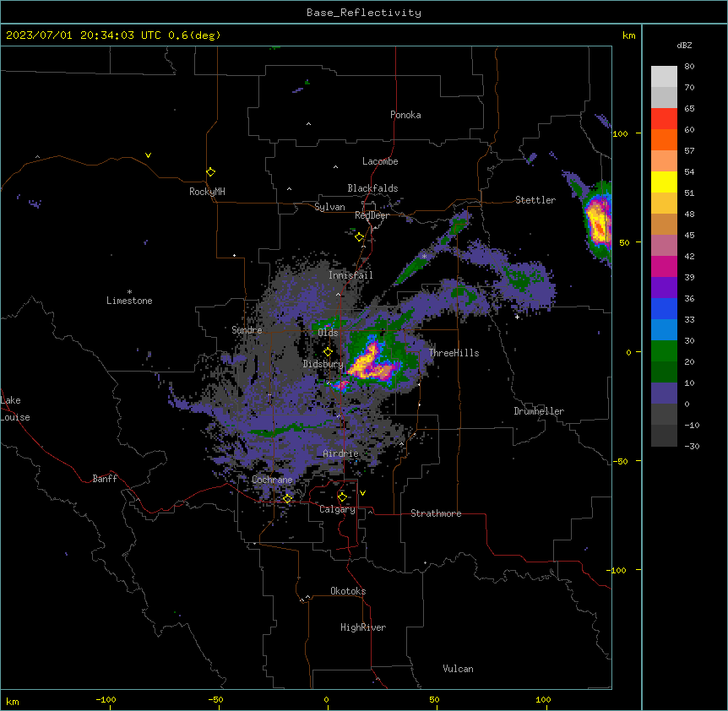
Task: Pick the green 20-30 dBZ legend swatch
Action: [x=664, y=351]
